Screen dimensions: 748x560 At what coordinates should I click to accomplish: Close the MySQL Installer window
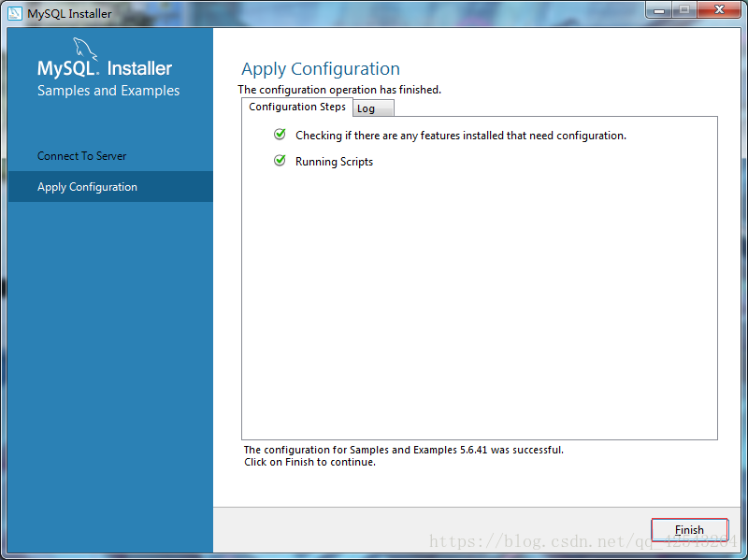[719, 9]
